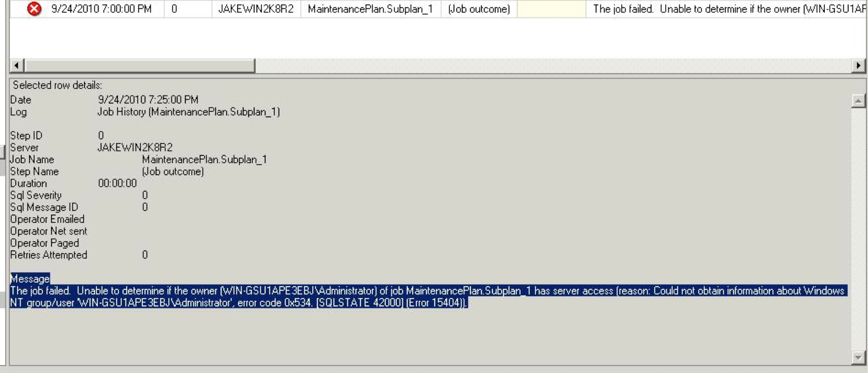Click the details pane scroll up arrow
The width and height of the screenshot is (868, 373).
[x=858, y=101]
